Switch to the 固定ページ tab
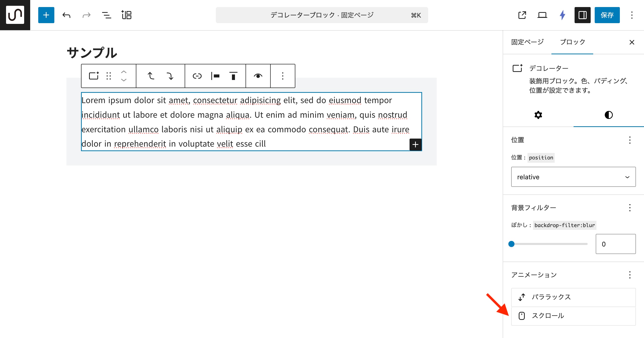This screenshot has width=644, height=338. 528,42
